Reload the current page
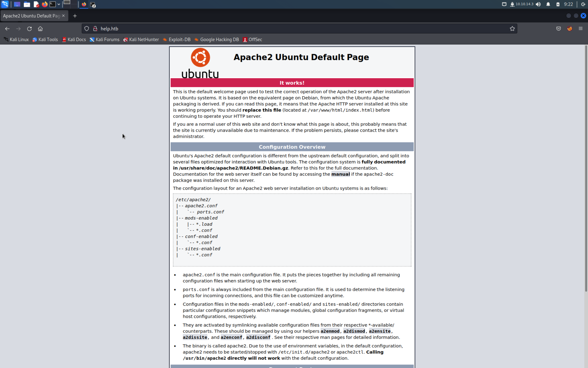This screenshot has height=368, width=588. 29,29
